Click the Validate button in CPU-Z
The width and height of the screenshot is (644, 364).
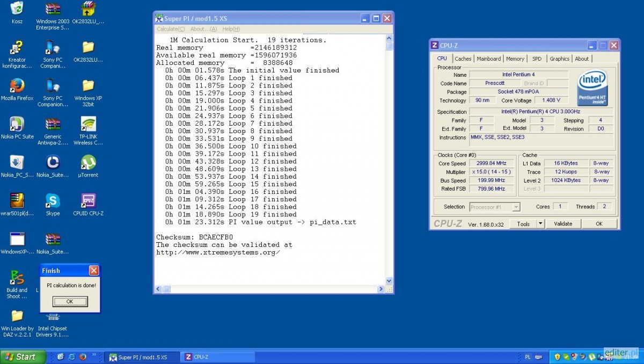coord(563,224)
